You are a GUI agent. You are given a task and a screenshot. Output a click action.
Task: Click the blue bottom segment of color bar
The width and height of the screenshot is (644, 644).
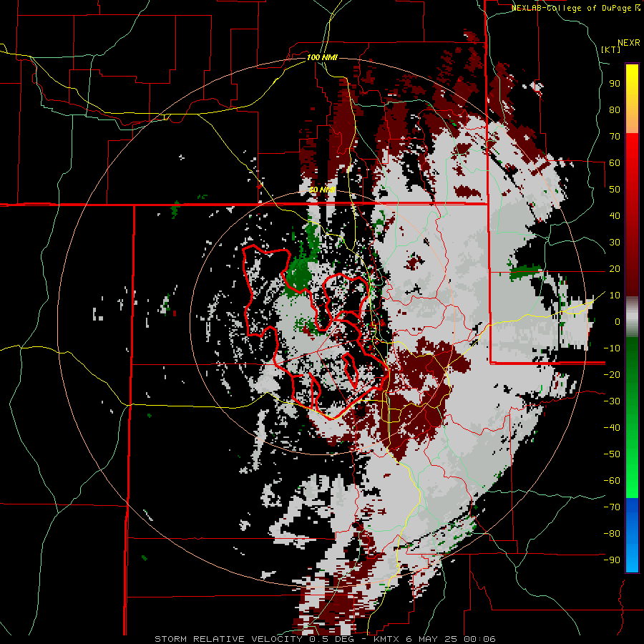(x=632, y=535)
